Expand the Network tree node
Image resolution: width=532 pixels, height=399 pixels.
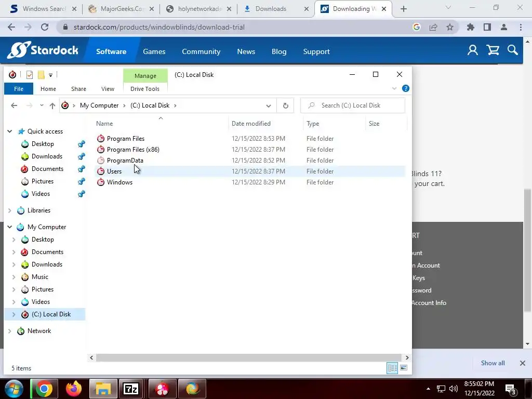[x=10, y=331]
